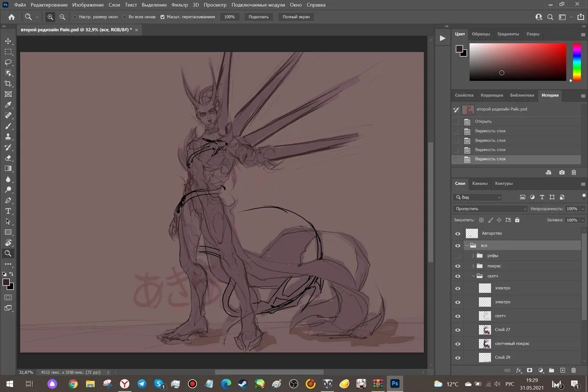Image resolution: width=588 pixels, height=392 pixels.
Task: Collapse the скетч layer group
Action: pyautogui.click(x=473, y=276)
